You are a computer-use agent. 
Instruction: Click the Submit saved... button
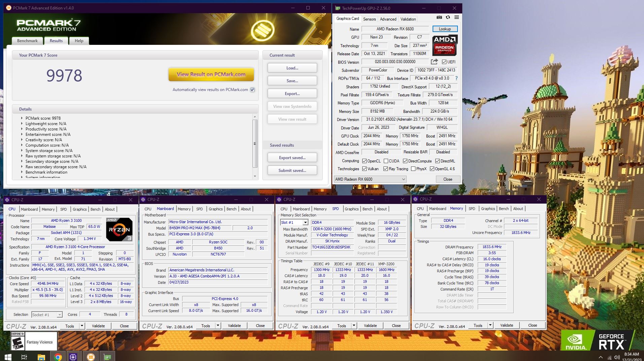[x=292, y=170]
